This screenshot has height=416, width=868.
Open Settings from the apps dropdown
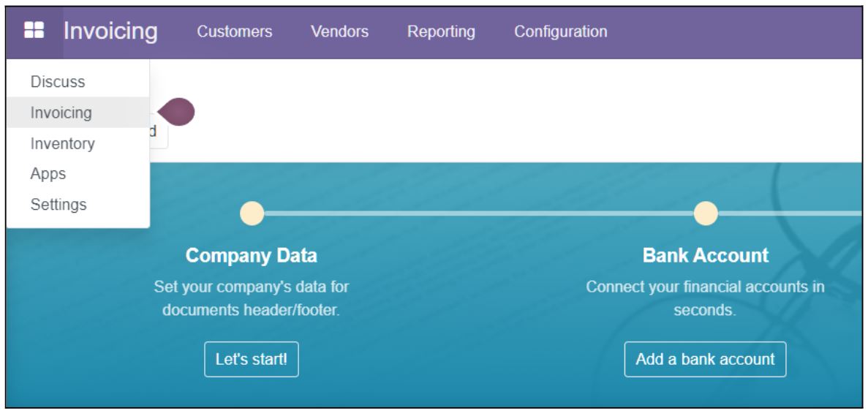[x=78, y=204]
